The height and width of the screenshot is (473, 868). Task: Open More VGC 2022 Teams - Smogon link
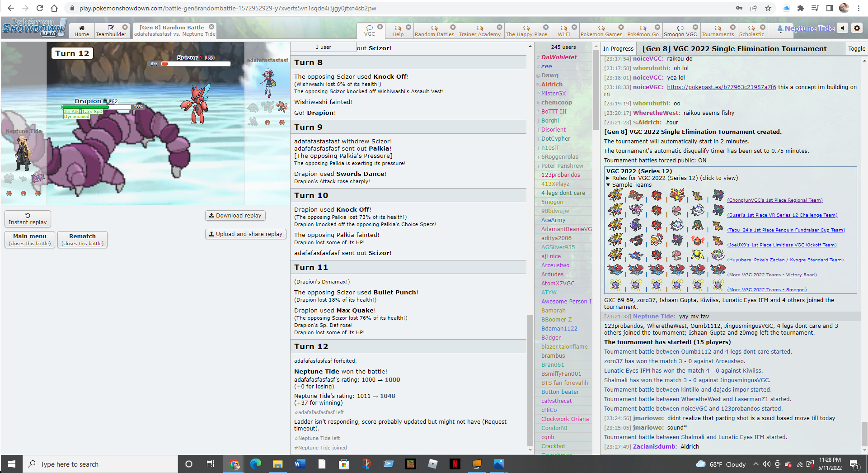(767, 289)
